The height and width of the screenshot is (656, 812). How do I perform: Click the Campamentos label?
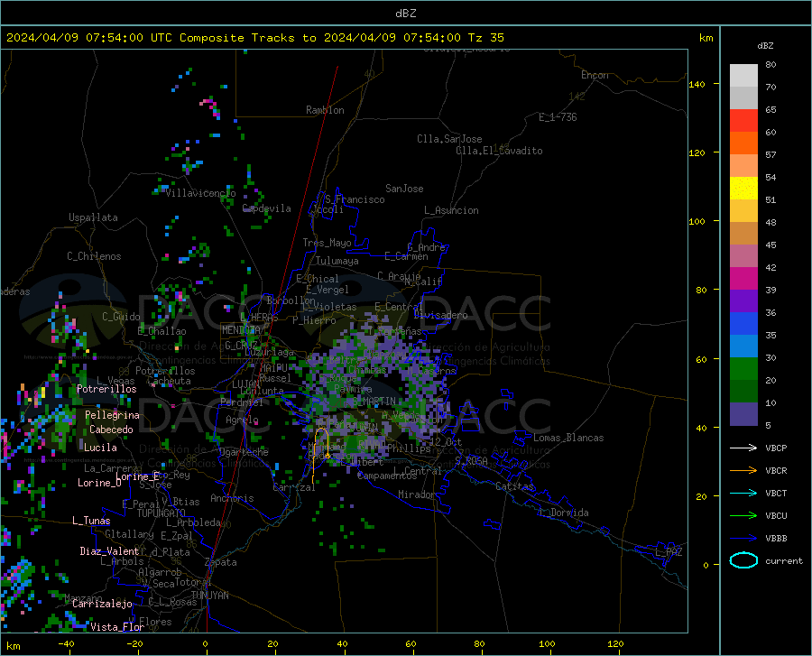coord(387,476)
